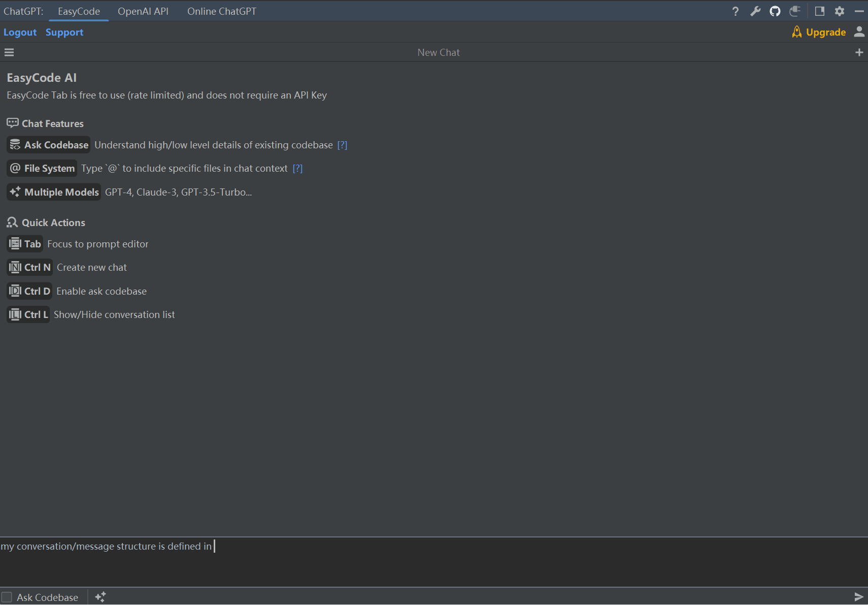Click the plus icon for new chat
This screenshot has width=868, height=605.
(859, 52)
